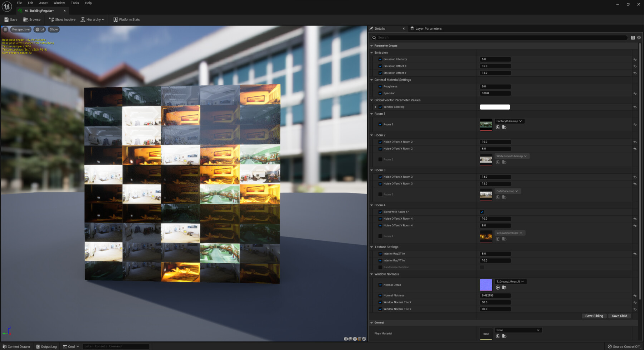This screenshot has width=644, height=350.
Task: Use selected asset for Room 1 texture
Action: pos(498,127)
